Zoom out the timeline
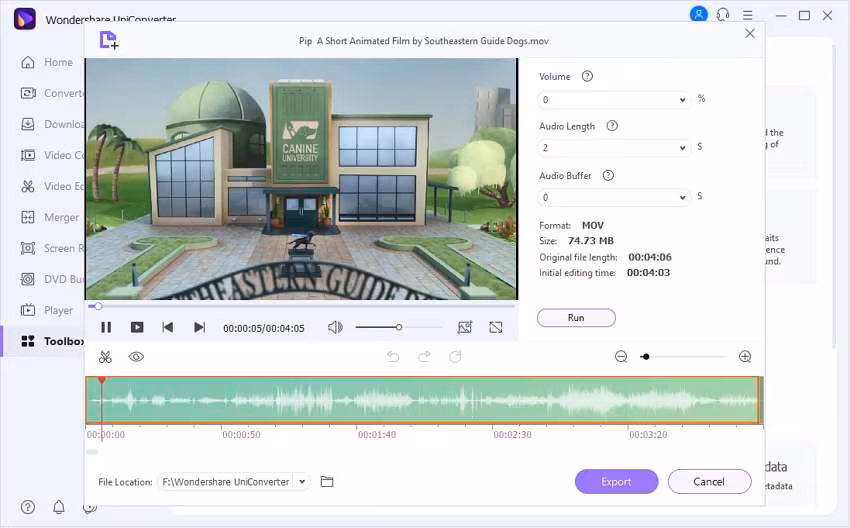The image size is (850, 528). tap(621, 357)
